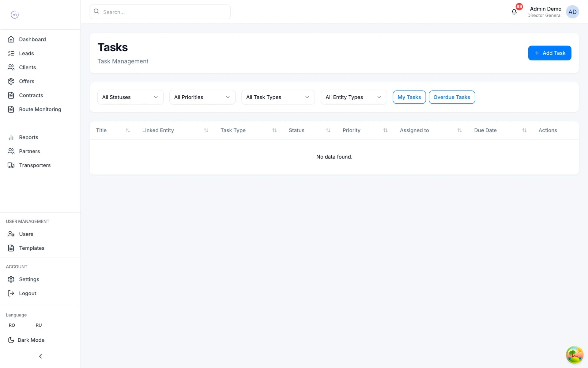The height and width of the screenshot is (368, 588).
Task: Sort by Due Date column arrows
Action: 524,130
